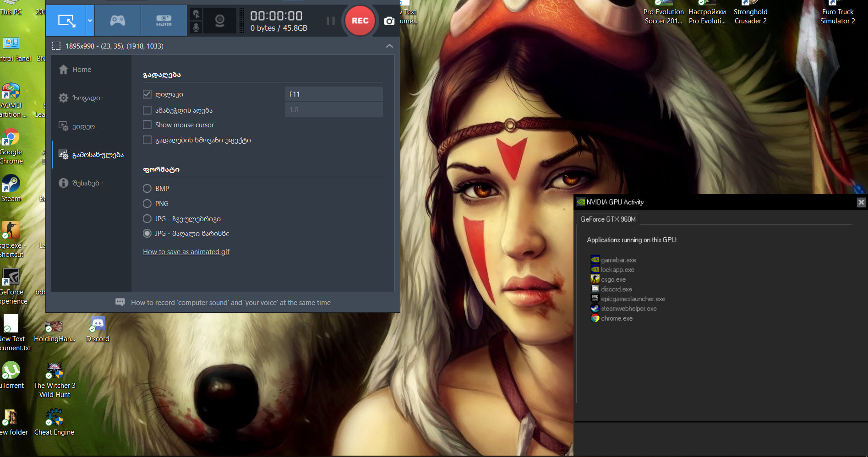The height and width of the screenshot is (457, 868).
Task: Toggle the webcam overlay icon
Action: [x=220, y=21]
